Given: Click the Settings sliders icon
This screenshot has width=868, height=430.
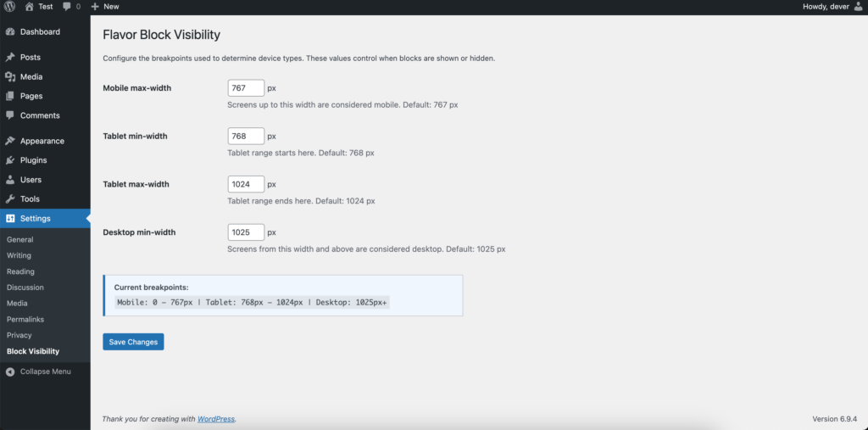Looking at the screenshot, I should (x=10, y=218).
